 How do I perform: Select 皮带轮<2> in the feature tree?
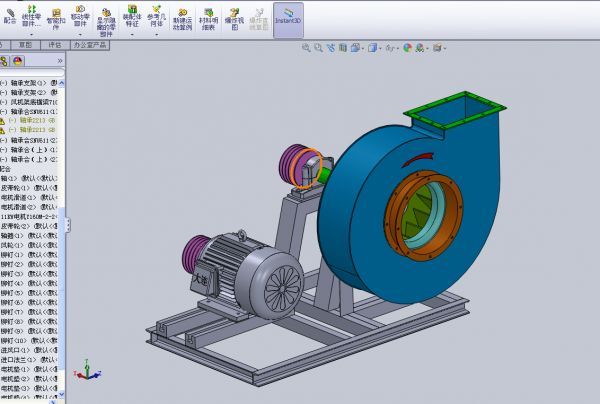(x=29, y=226)
